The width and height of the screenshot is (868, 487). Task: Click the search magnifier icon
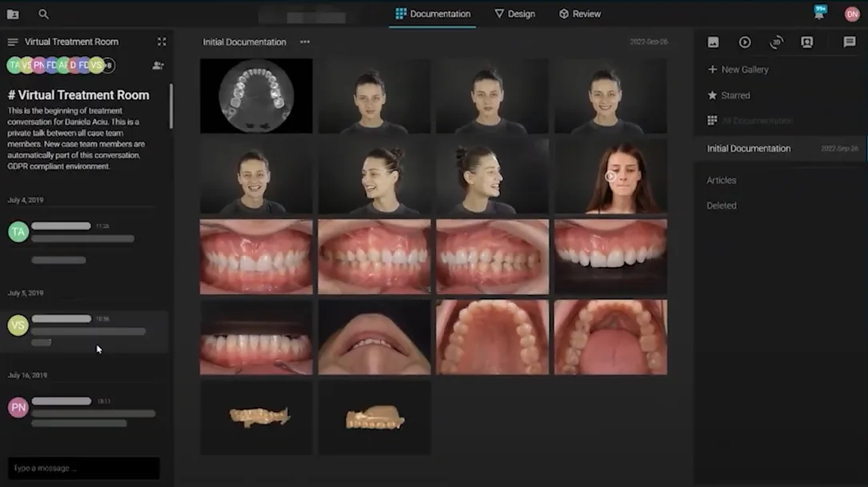(x=43, y=14)
